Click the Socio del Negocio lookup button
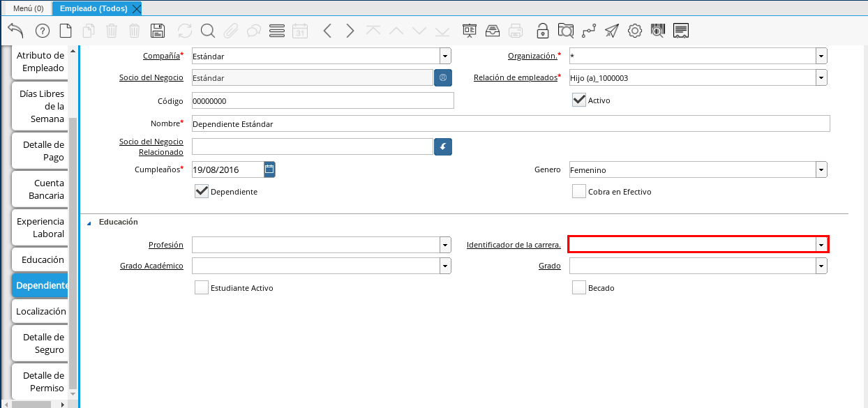 point(443,77)
